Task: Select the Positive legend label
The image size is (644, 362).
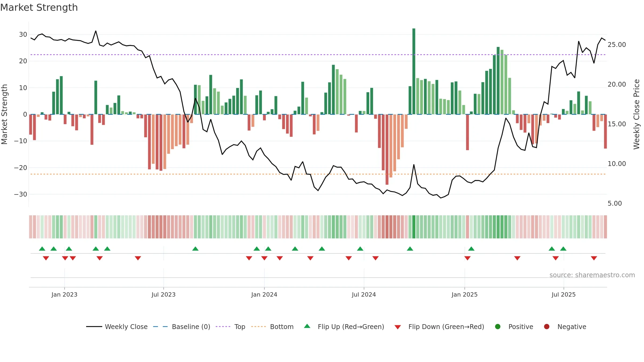Action: coord(521,327)
